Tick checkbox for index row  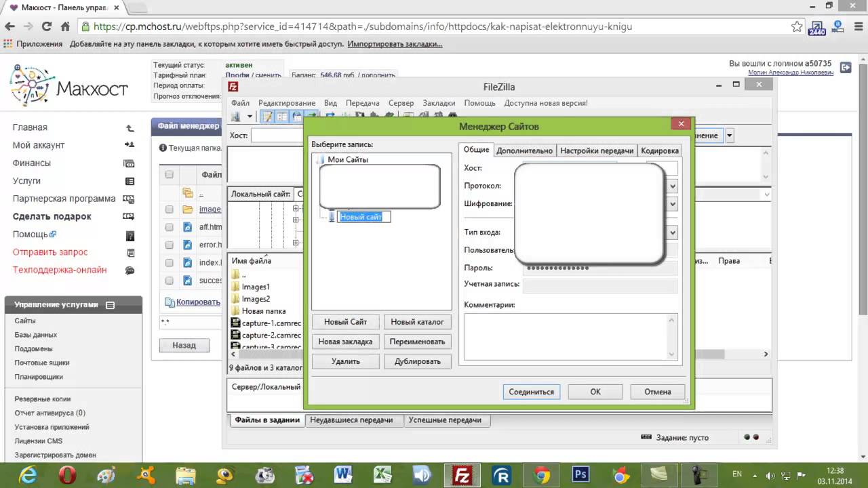tap(170, 262)
